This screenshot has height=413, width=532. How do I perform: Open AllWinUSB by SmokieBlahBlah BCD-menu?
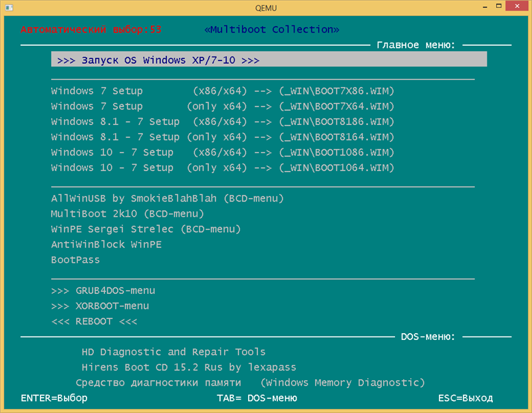click(168, 199)
